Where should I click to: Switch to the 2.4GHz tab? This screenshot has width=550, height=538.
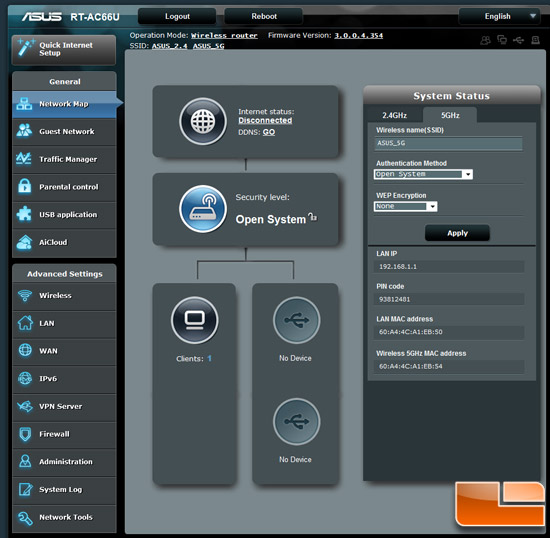click(x=394, y=115)
